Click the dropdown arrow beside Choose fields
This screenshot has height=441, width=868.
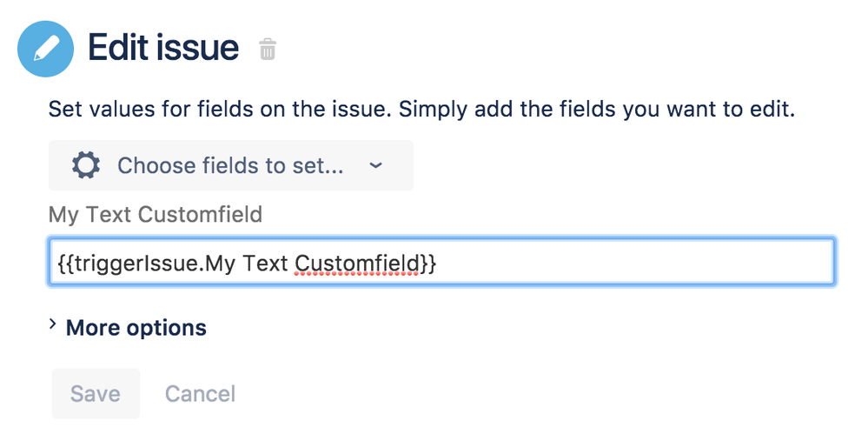[x=375, y=165]
